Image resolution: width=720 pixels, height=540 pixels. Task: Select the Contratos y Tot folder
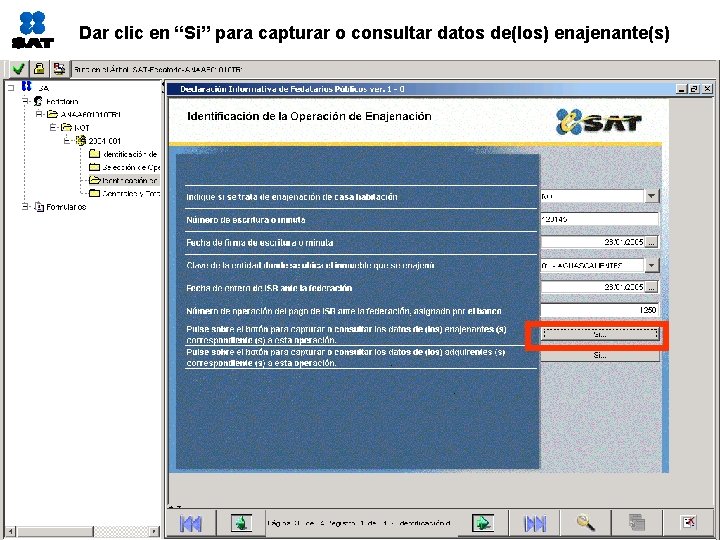coord(124,193)
